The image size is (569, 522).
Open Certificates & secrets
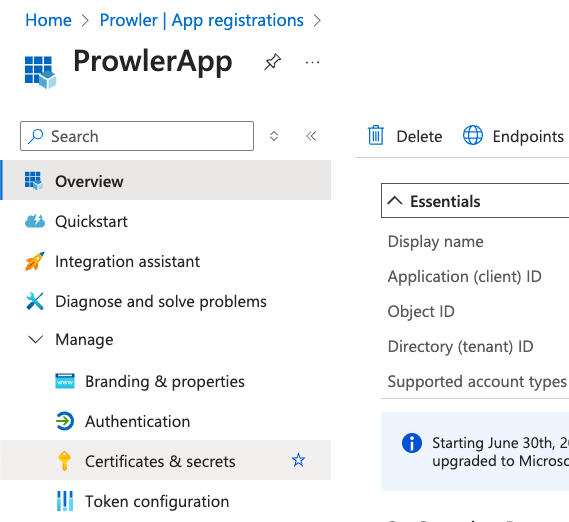165,460
